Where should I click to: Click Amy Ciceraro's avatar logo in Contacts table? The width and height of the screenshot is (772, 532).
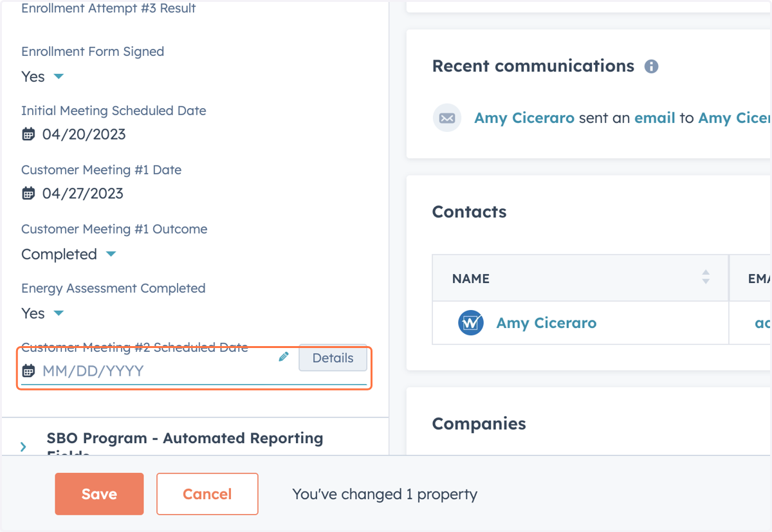pyautogui.click(x=471, y=323)
